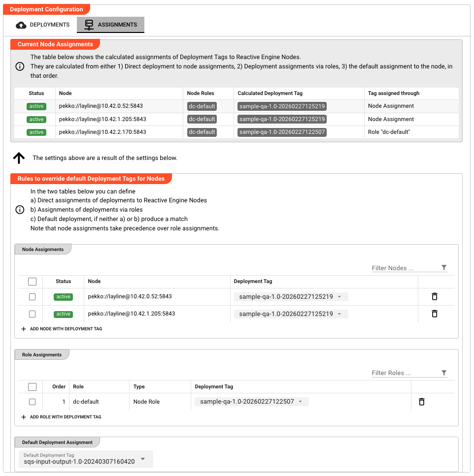The width and height of the screenshot is (474, 476).
Task: Click info icon in Current Node Assignments
Action: point(20,66)
